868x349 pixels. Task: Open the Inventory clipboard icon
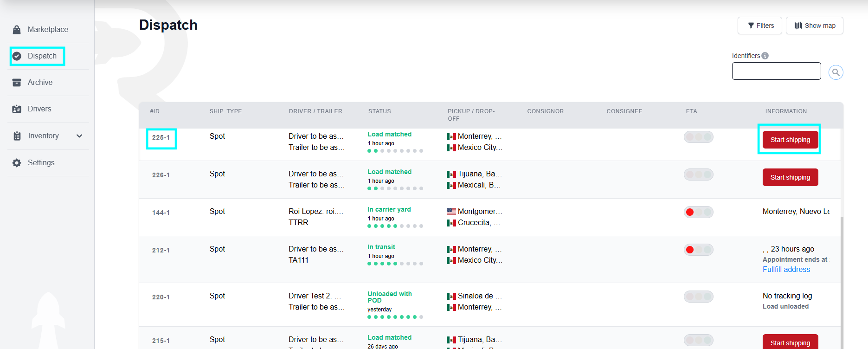[17, 136]
